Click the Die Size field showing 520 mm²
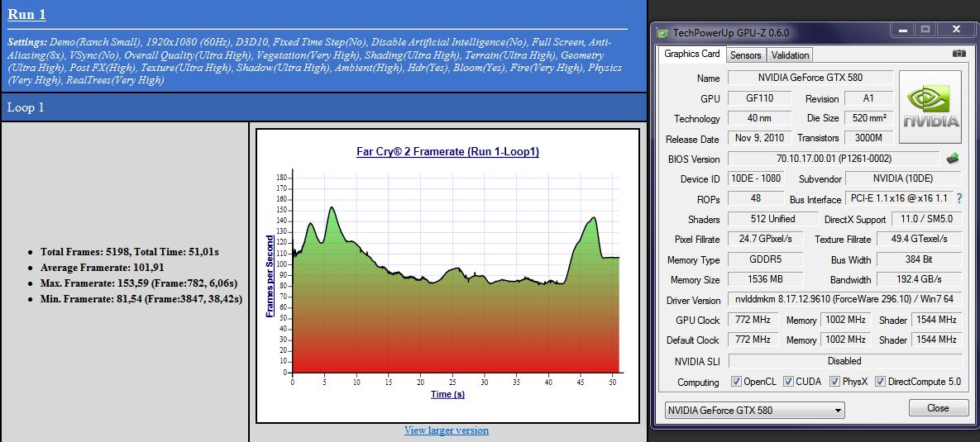This screenshot has height=442, width=980. point(869,118)
